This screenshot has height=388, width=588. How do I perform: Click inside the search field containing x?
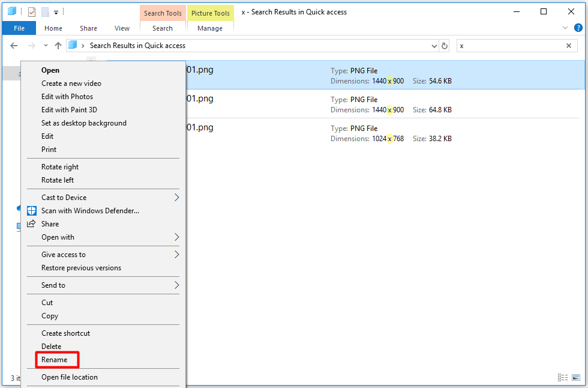510,46
